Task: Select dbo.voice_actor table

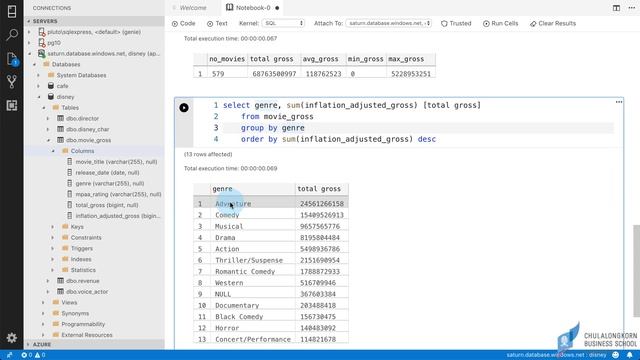Action: pyautogui.click(x=87, y=291)
